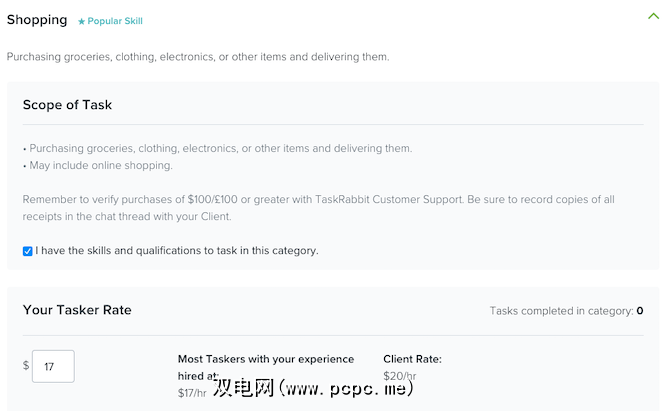Click the first bullet about purchasing groceries
Screen dimensions: 670x411
click(x=217, y=148)
